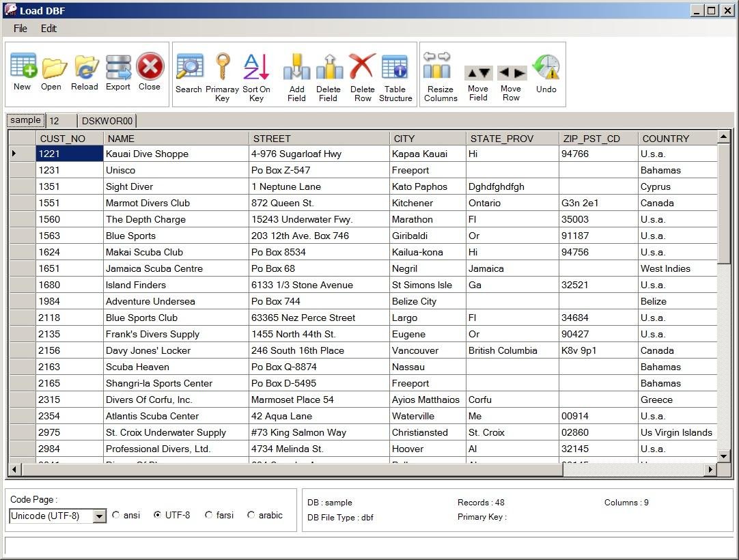
Task: Undo the last change
Action: [x=546, y=67]
